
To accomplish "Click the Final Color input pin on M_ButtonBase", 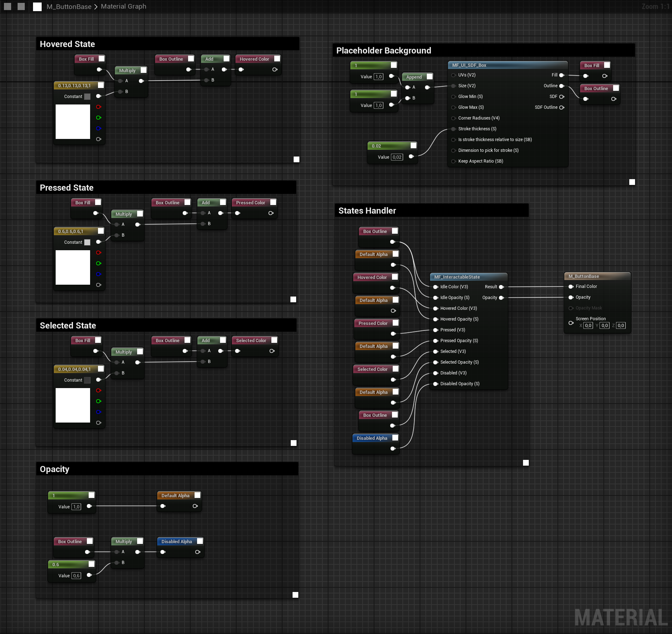I will (x=571, y=286).
